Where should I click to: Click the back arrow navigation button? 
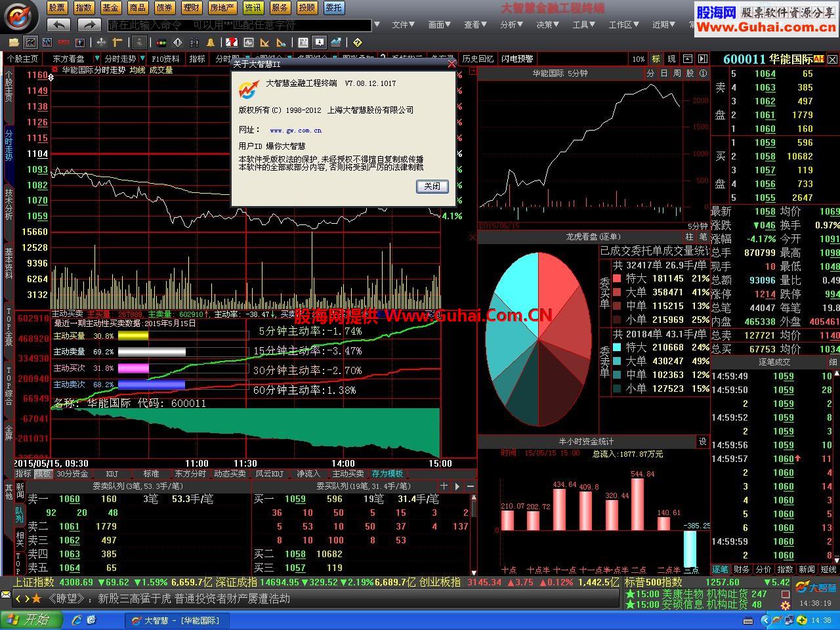point(58,25)
